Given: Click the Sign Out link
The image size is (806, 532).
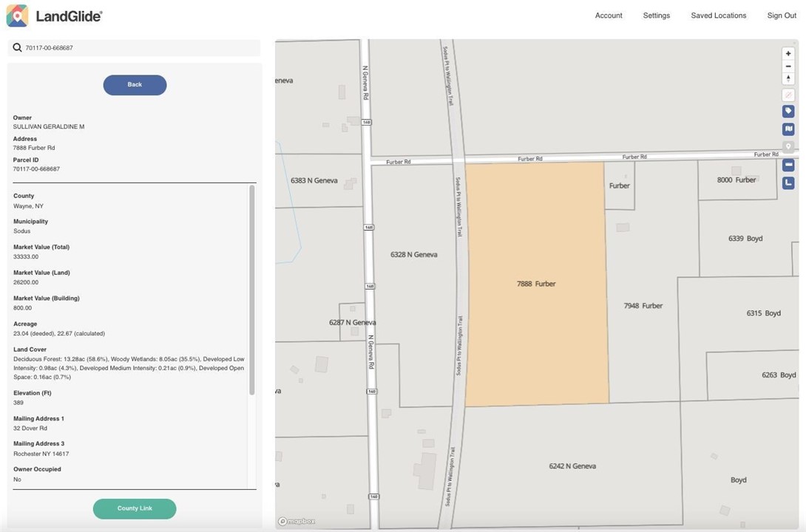Looking at the screenshot, I should pos(781,16).
